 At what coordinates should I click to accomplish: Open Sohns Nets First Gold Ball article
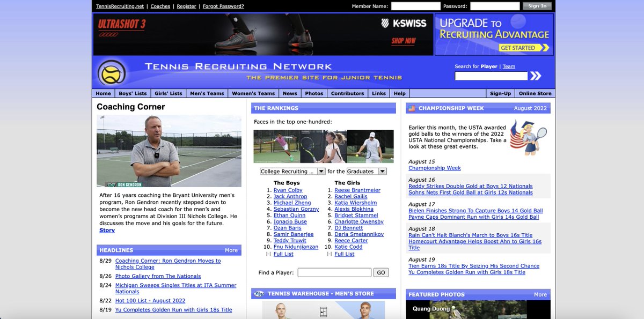pos(471,192)
